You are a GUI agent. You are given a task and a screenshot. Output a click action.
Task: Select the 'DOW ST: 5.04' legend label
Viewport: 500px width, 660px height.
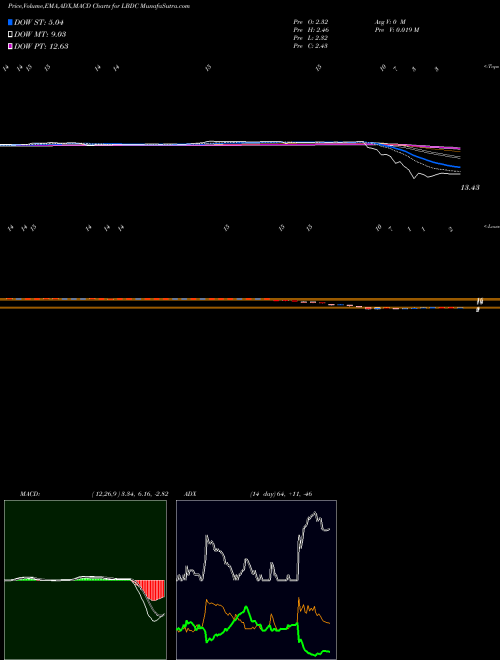coord(39,22)
